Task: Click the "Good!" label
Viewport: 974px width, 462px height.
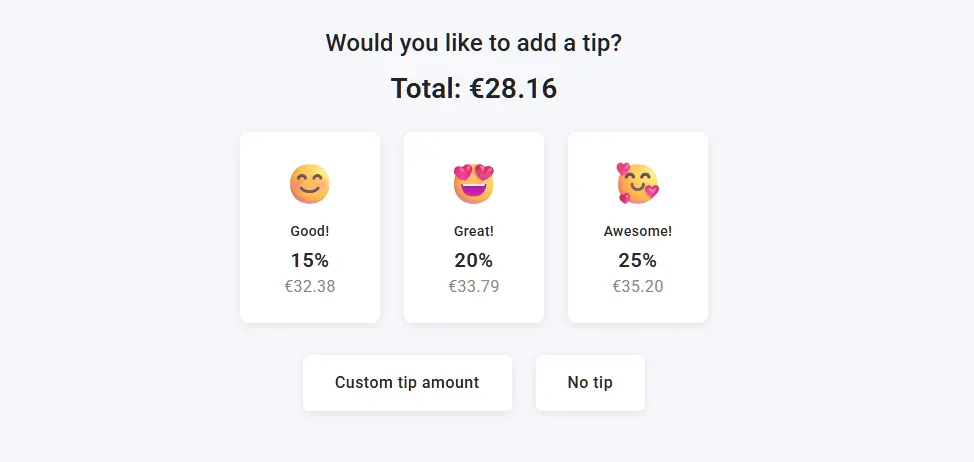Action: point(310,231)
